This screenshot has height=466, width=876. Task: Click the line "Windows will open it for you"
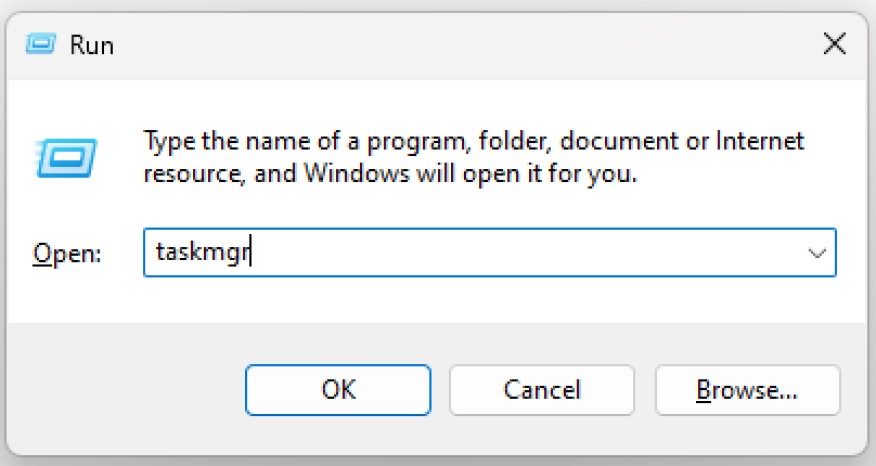click(x=470, y=173)
